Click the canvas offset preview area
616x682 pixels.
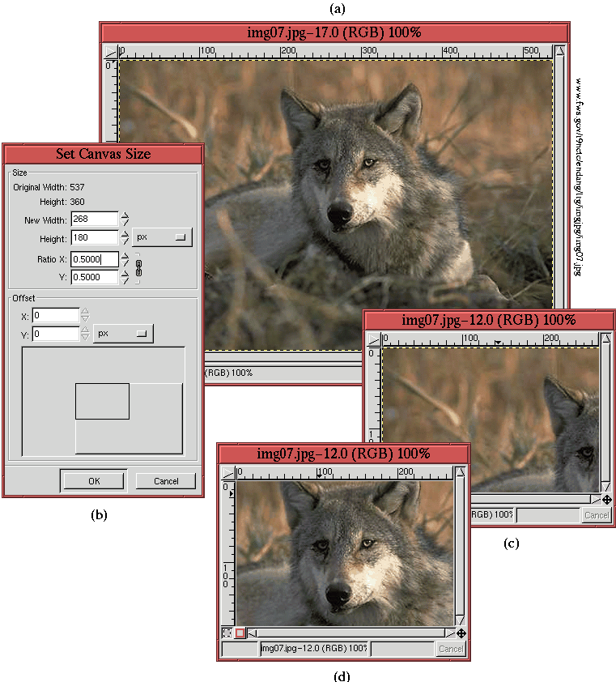click(x=103, y=402)
